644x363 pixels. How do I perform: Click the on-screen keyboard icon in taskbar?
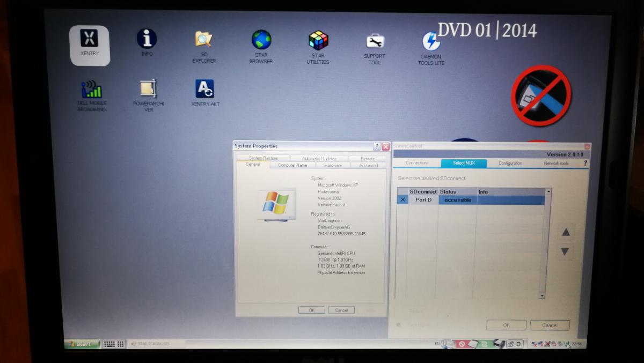113,344
